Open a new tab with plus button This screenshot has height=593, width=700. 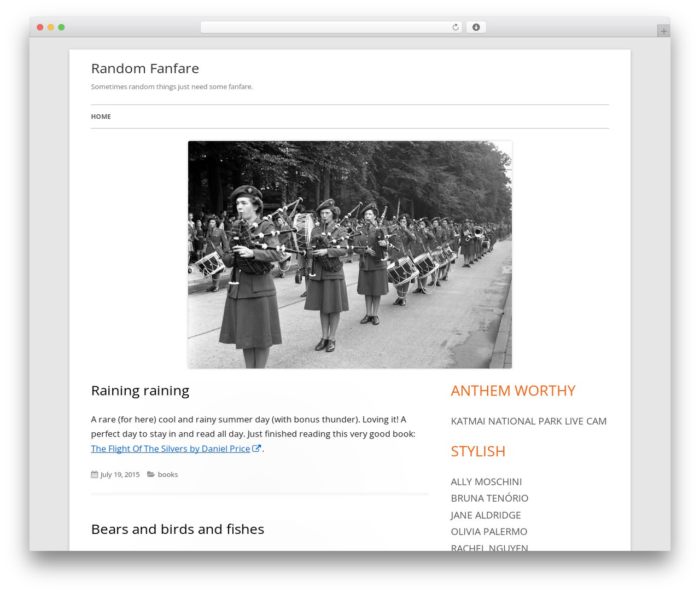pos(663,31)
